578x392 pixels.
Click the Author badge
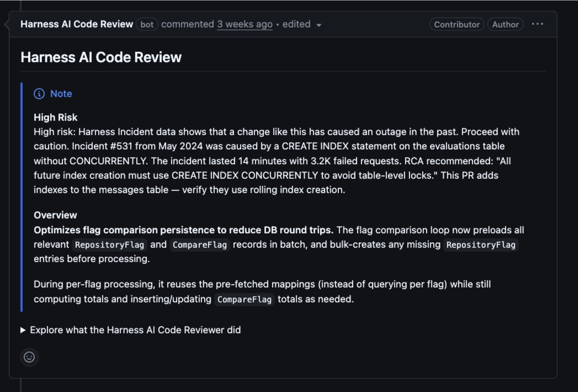pyautogui.click(x=505, y=24)
